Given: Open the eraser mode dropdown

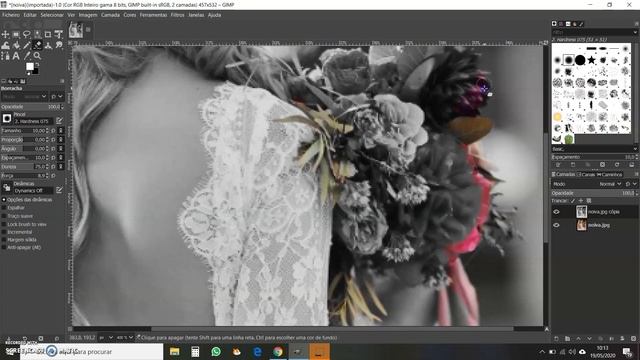Looking at the screenshot, I should pyautogui.click(x=25, y=96).
